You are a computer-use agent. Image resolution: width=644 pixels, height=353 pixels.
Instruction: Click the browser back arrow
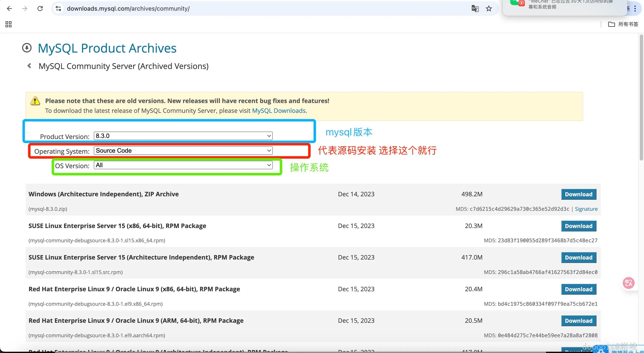(x=10, y=9)
